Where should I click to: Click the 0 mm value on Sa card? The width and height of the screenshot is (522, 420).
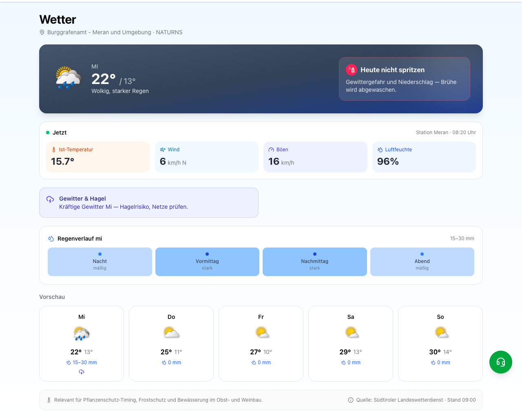click(x=354, y=363)
